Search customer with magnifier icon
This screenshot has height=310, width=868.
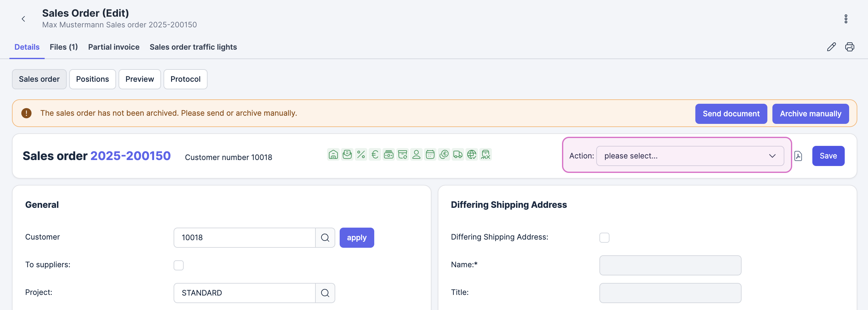click(x=325, y=238)
